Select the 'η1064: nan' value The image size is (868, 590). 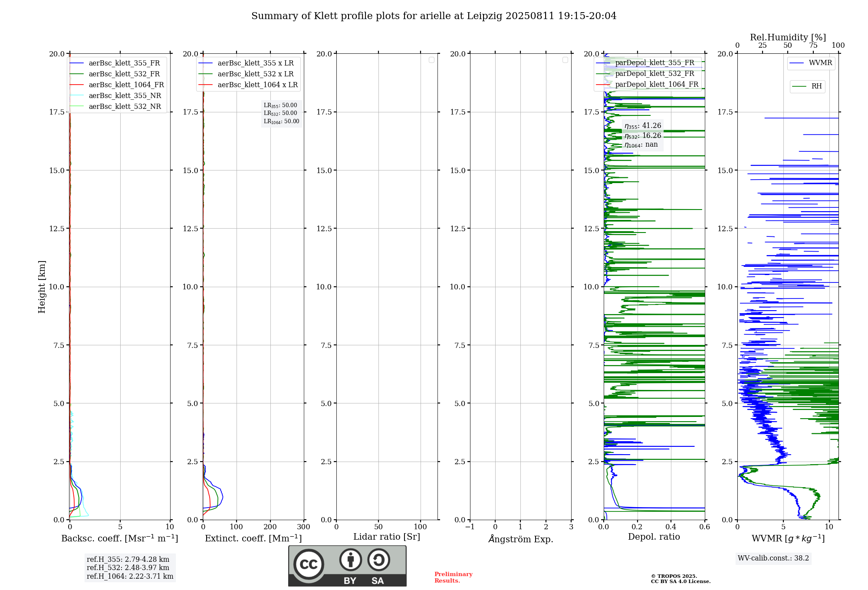click(x=641, y=144)
